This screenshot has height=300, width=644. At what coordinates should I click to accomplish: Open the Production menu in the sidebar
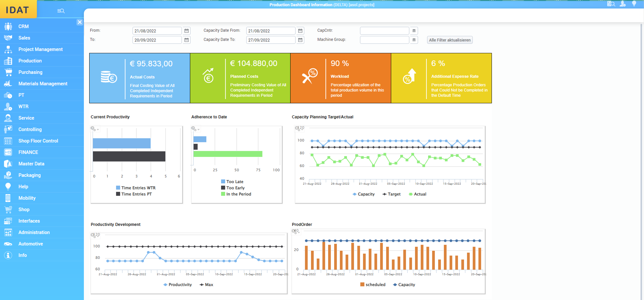tap(30, 61)
